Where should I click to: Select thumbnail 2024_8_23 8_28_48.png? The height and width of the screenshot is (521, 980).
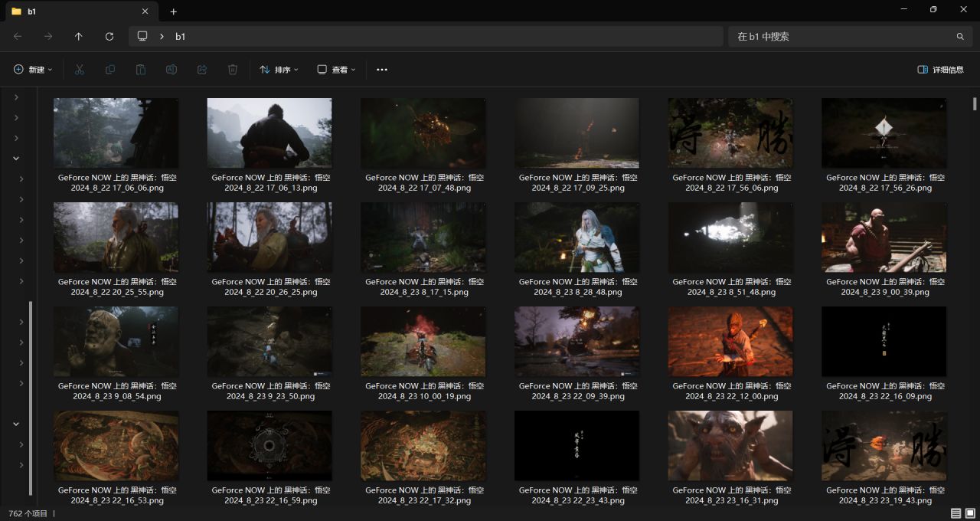pyautogui.click(x=577, y=238)
